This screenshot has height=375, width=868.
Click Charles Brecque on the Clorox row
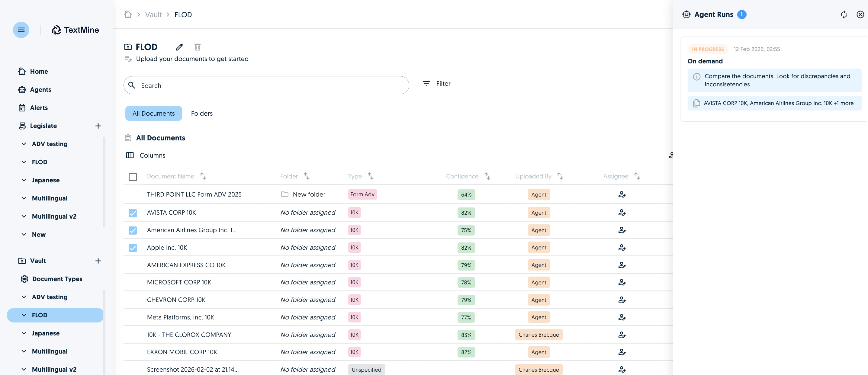pyautogui.click(x=538, y=335)
